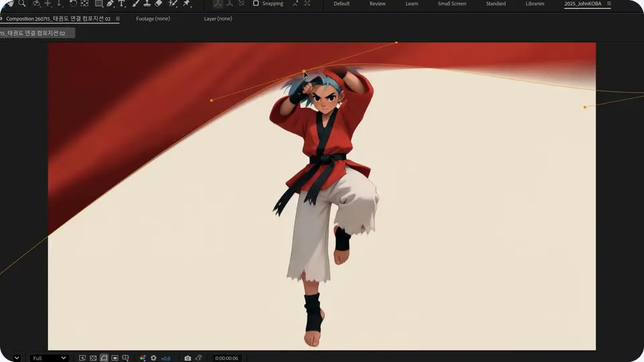Show the last snapshot

click(199, 358)
